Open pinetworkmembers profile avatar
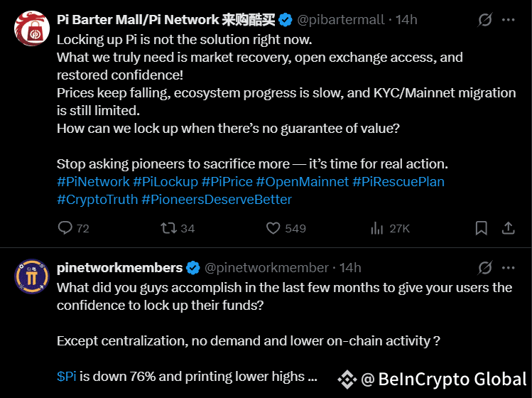The height and width of the screenshot is (398, 532). [32, 276]
